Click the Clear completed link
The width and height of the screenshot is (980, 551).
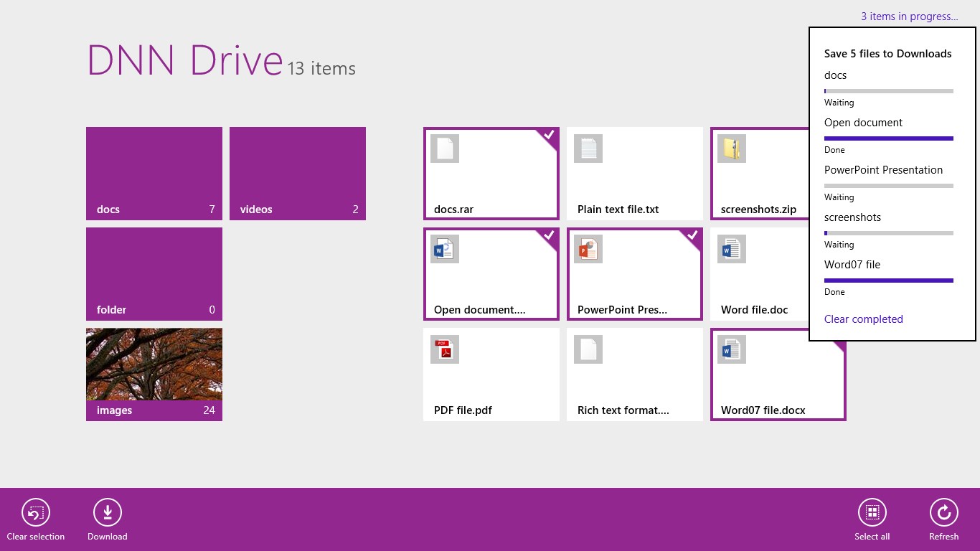[864, 319]
